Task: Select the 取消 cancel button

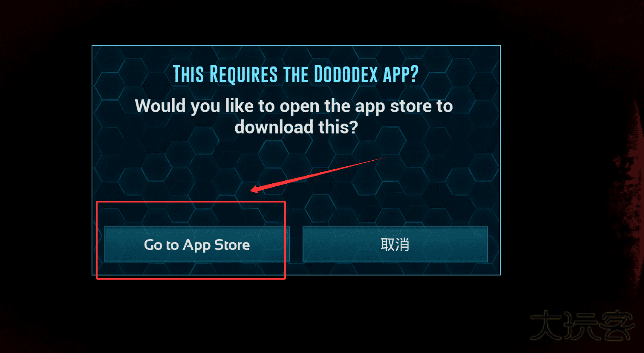Action: [395, 244]
